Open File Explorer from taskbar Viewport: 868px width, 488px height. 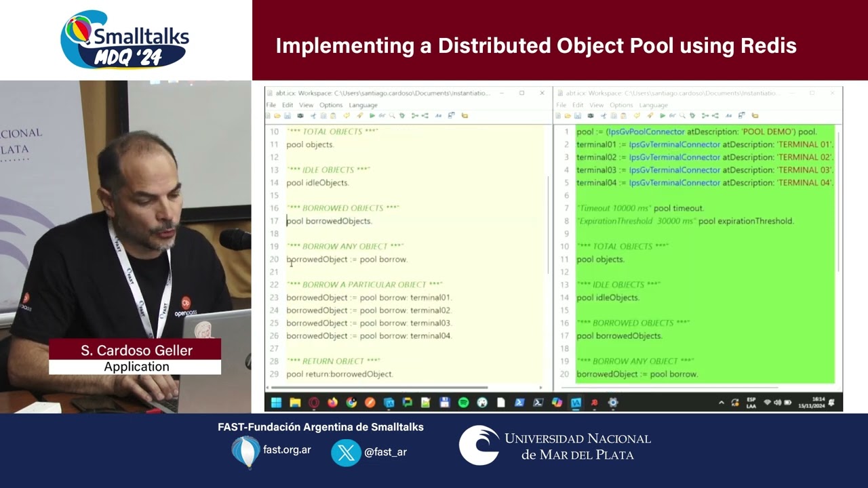[x=295, y=403]
